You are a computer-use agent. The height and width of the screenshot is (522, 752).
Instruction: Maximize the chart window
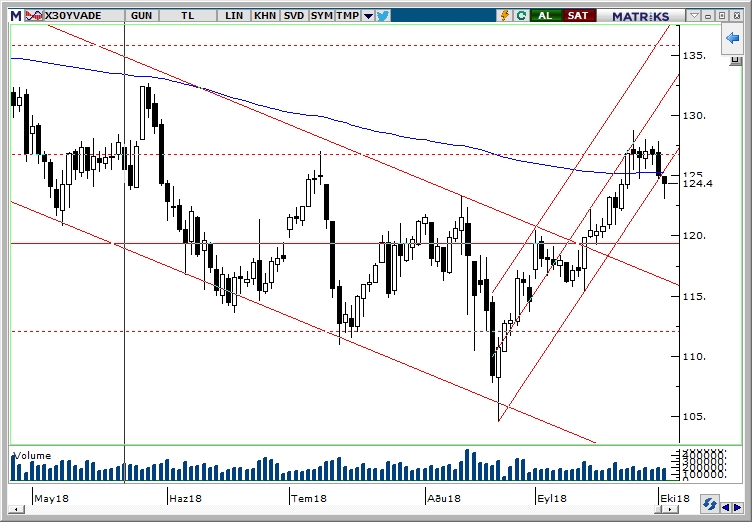[723, 16]
